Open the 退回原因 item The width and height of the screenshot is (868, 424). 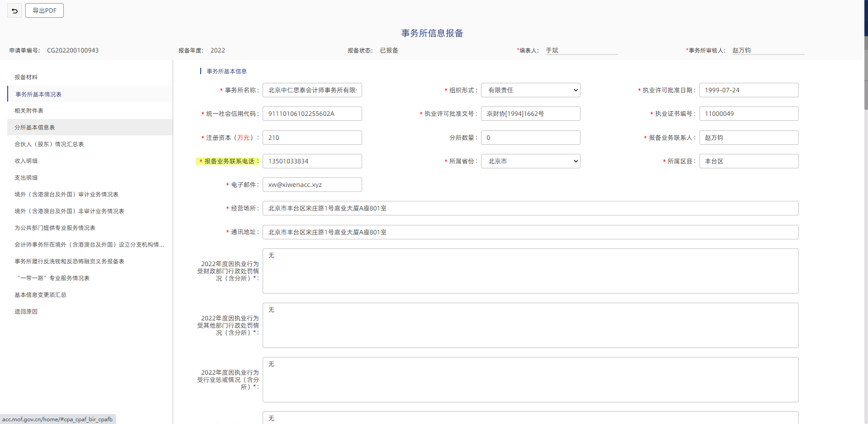coord(26,312)
